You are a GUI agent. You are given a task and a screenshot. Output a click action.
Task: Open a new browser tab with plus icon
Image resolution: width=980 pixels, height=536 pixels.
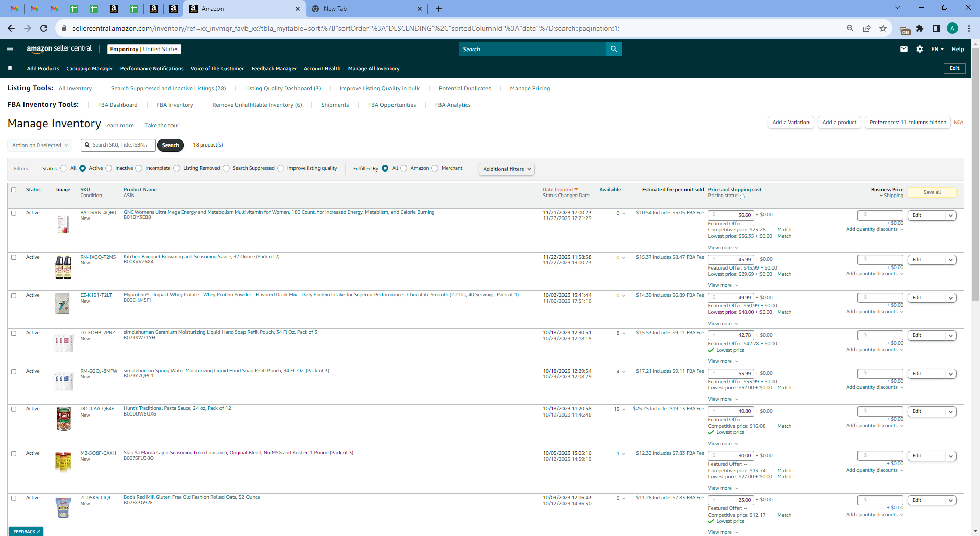point(439,9)
